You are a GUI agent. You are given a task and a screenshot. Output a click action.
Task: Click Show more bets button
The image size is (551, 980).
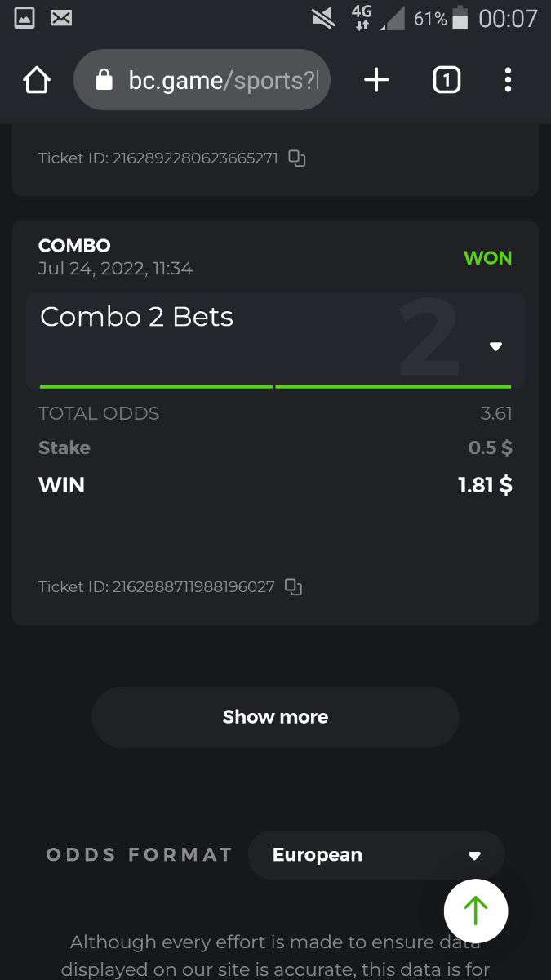(275, 717)
